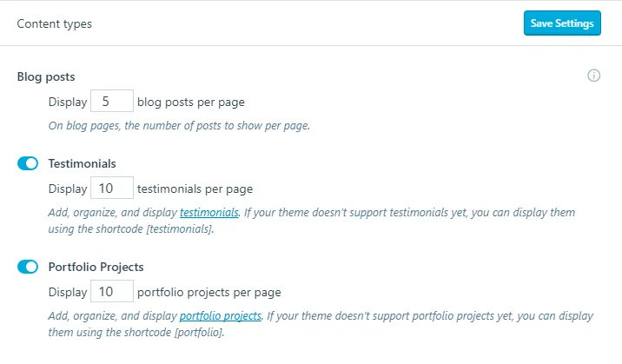The height and width of the screenshot is (364, 622).
Task: Select the Blog posts section heading
Action: tap(46, 76)
